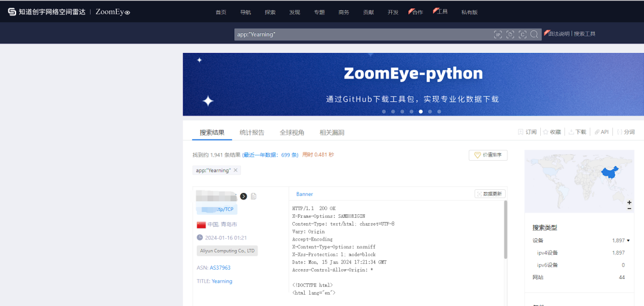
Task: Click 中国 country link
Action: [x=213, y=224]
